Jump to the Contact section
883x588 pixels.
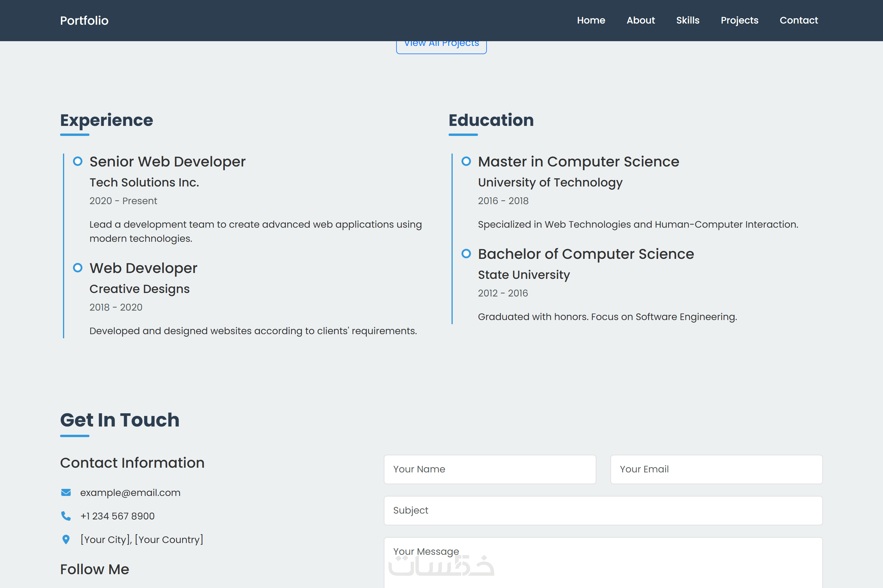pyautogui.click(x=799, y=20)
